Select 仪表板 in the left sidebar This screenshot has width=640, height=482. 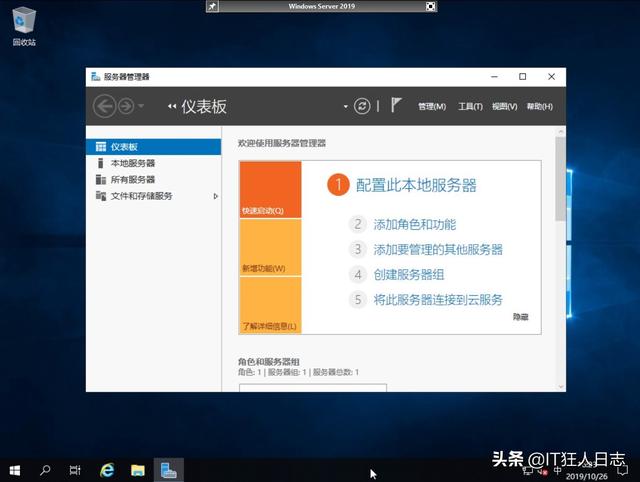153,147
